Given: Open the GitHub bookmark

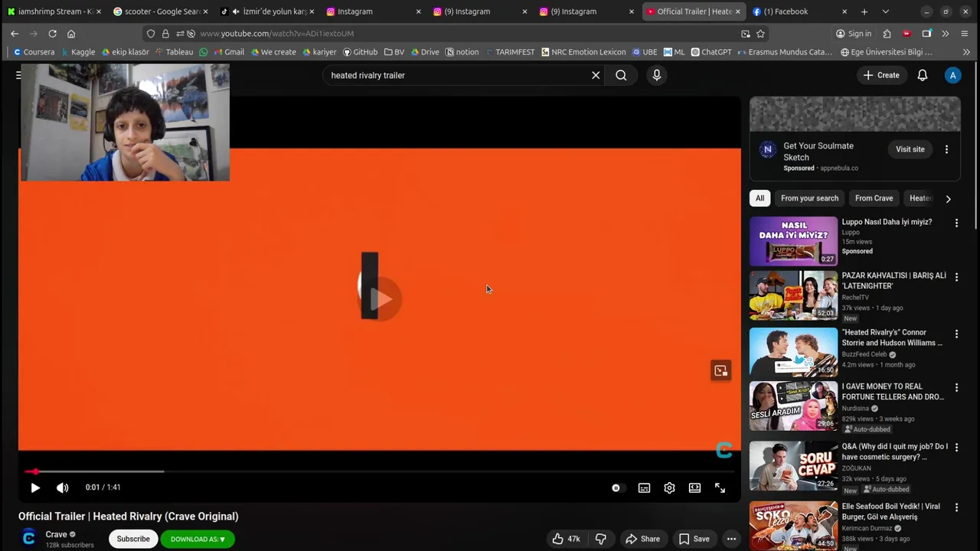Looking at the screenshot, I should pyautogui.click(x=360, y=52).
